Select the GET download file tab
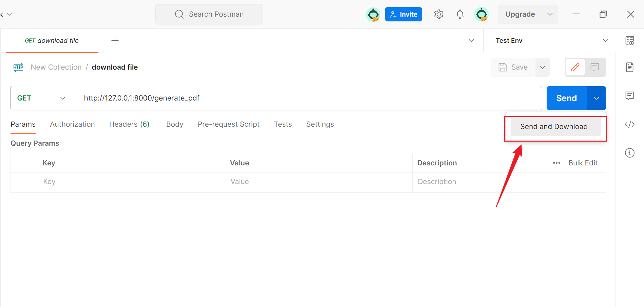Image resolution: width=644 pixels, height=307 pixels. (52, 40)
